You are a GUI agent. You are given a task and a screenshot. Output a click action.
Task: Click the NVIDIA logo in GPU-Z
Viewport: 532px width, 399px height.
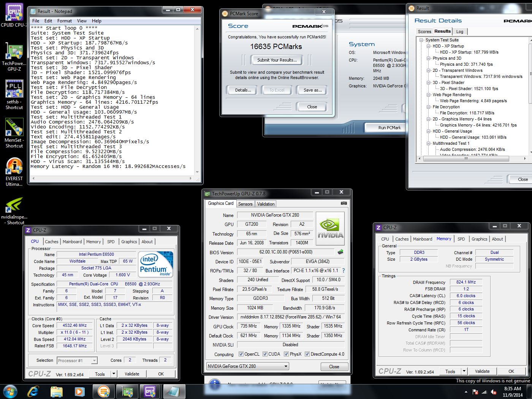pos(330,228)
